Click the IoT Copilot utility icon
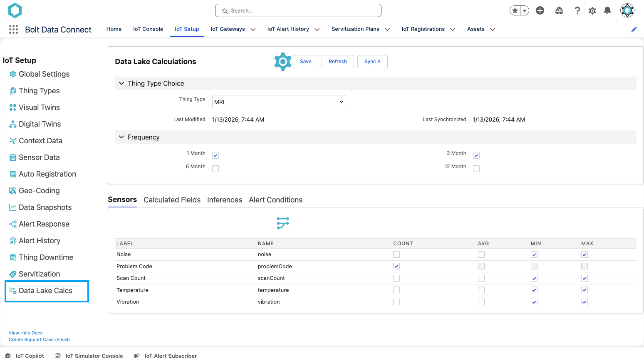 [8, 356]
